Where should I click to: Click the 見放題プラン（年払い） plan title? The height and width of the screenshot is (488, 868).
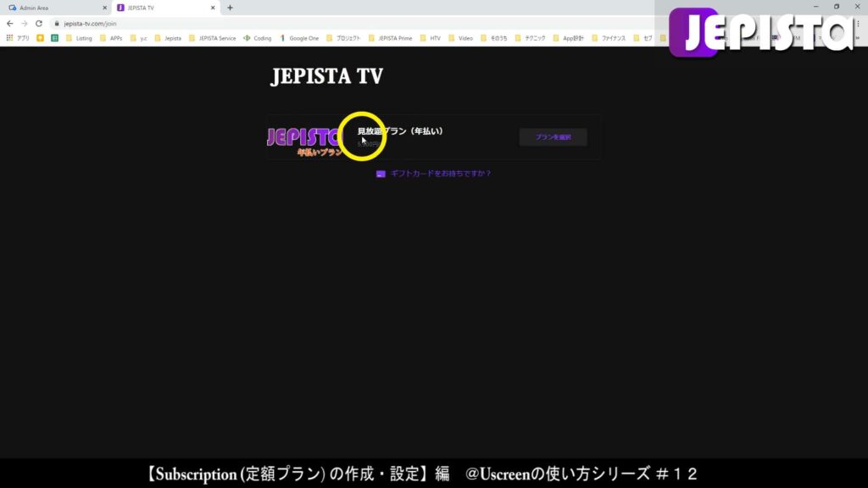pyautogui.click(x=400, y=131)
